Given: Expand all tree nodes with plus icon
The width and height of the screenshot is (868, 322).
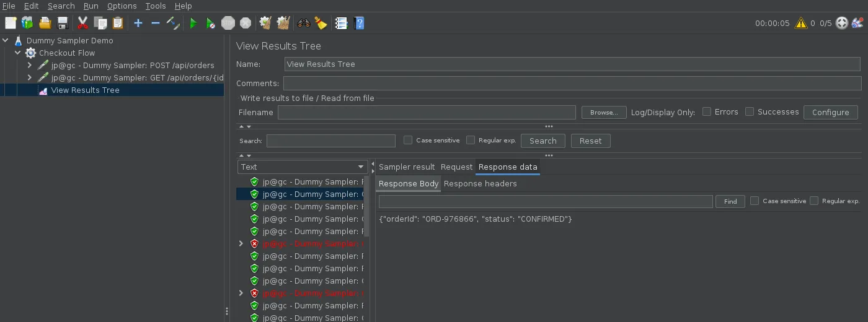Looking at the screenshot, I should coord(138,23).
